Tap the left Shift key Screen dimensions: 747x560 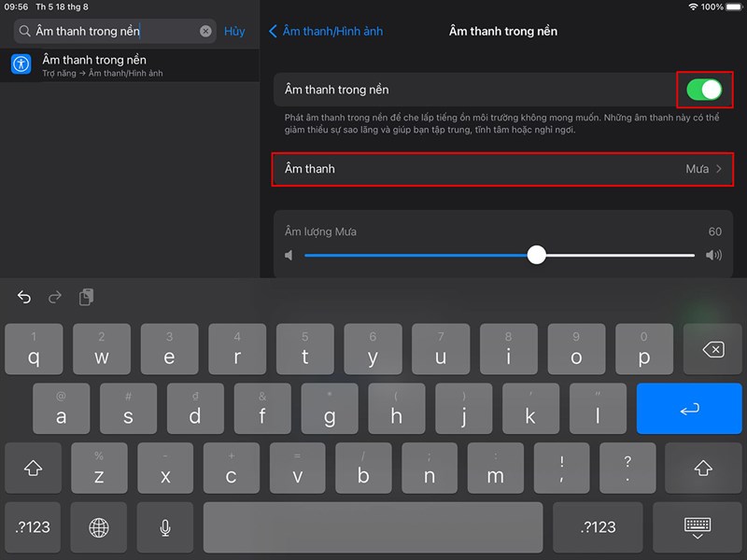[33, 468]
